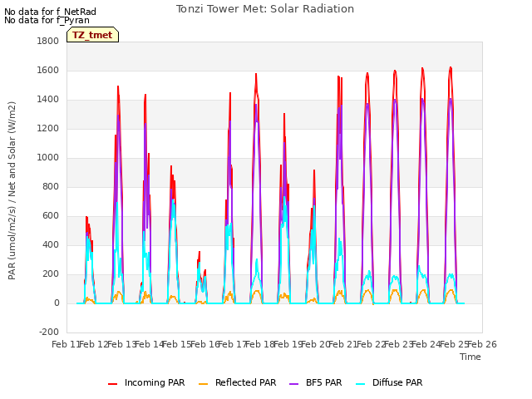Click the Diffuse PAR cyan legend swatch

tap(361, 384)
